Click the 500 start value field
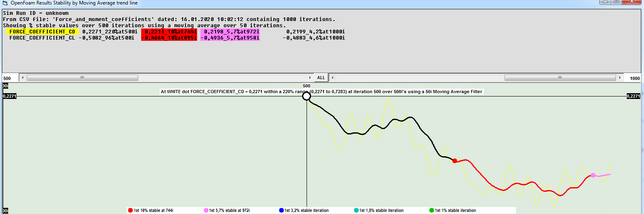 [10, 78]
